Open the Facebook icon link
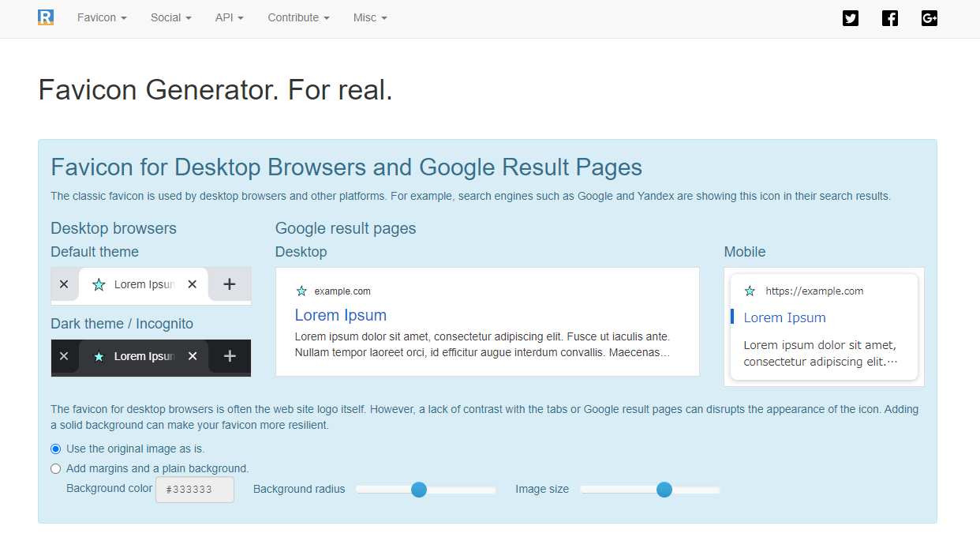 pos(890,18)
